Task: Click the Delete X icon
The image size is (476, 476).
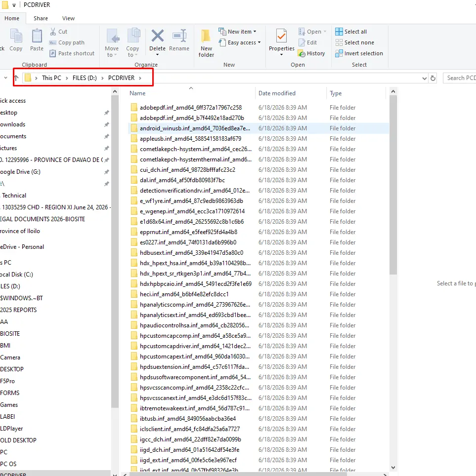Action: click(x=158, y=36)
